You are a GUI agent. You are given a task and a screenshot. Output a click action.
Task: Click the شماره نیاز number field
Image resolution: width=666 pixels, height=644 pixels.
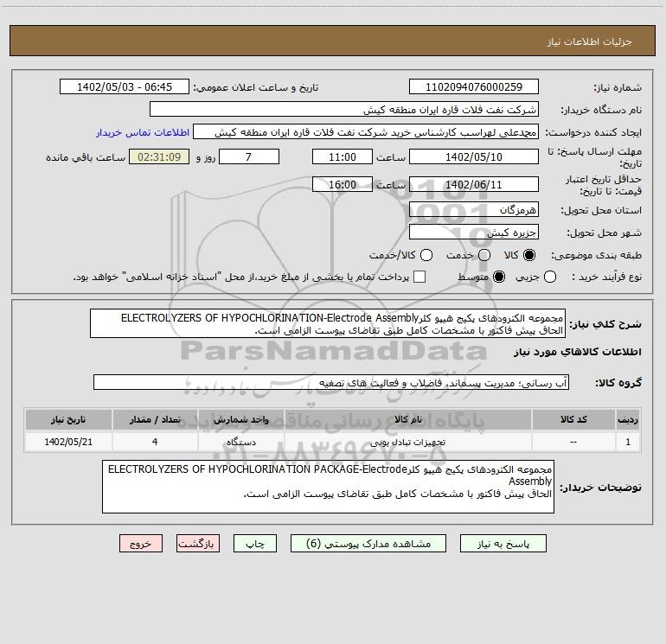(474, 86)
